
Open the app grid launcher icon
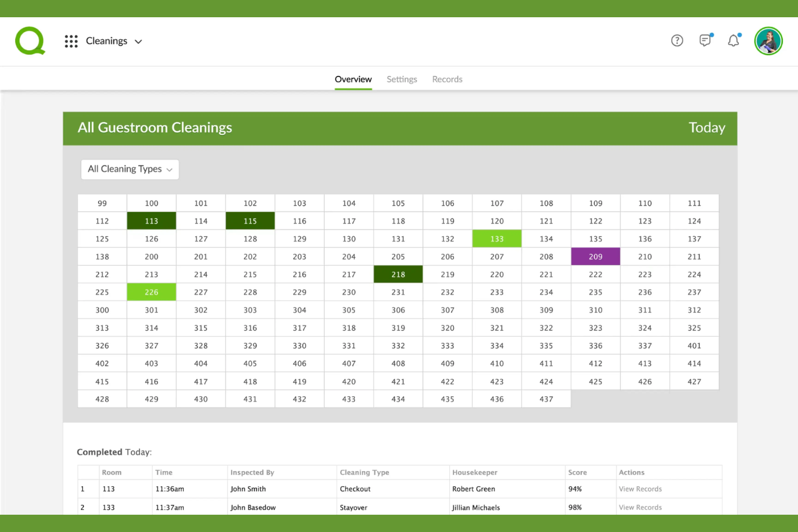coord(71,42)
